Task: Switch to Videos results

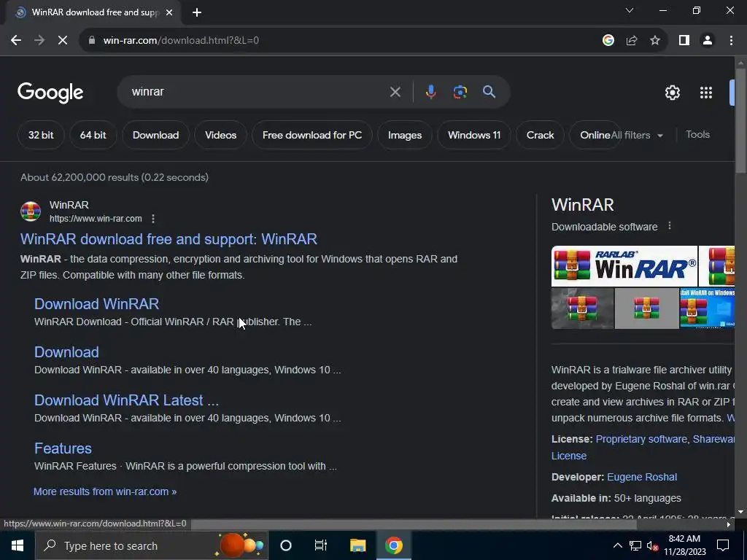Action: tap(220, 135)
